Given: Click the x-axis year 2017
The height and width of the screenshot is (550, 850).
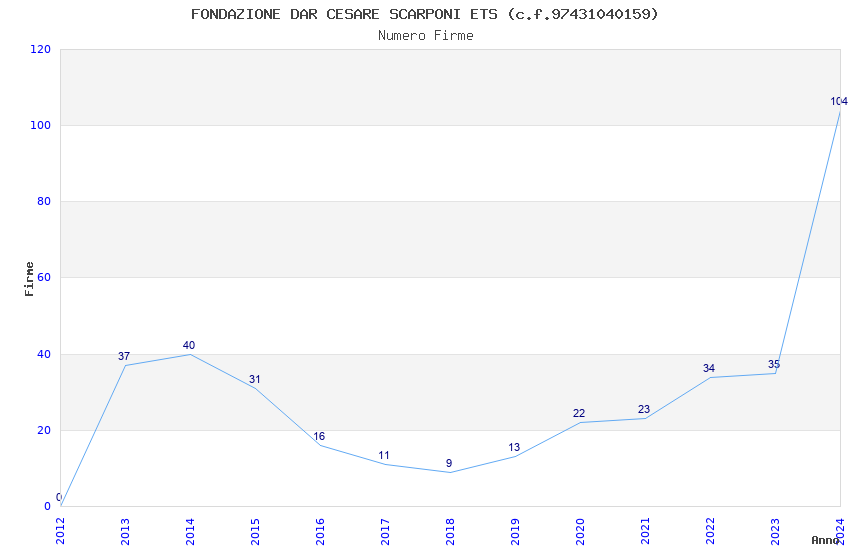Looking at the screenshot, I should point(385,531).
